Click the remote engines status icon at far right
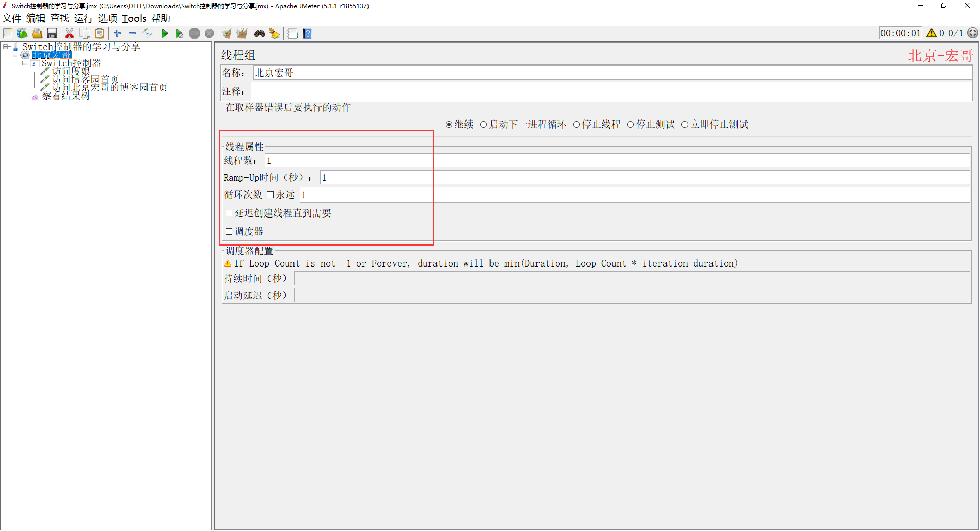The height and width of the screenshot is (531, 980). click(973, 33)
